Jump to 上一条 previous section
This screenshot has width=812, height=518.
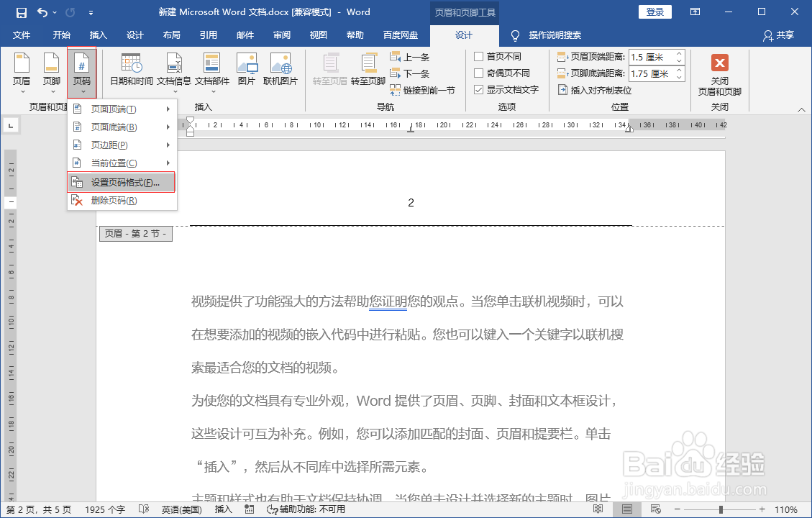(x=410, y=57)
